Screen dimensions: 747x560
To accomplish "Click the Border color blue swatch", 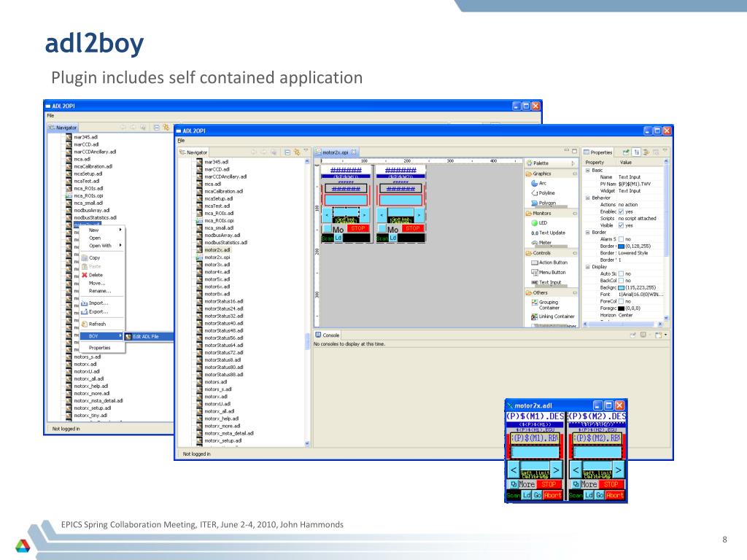I will [622, 246].
